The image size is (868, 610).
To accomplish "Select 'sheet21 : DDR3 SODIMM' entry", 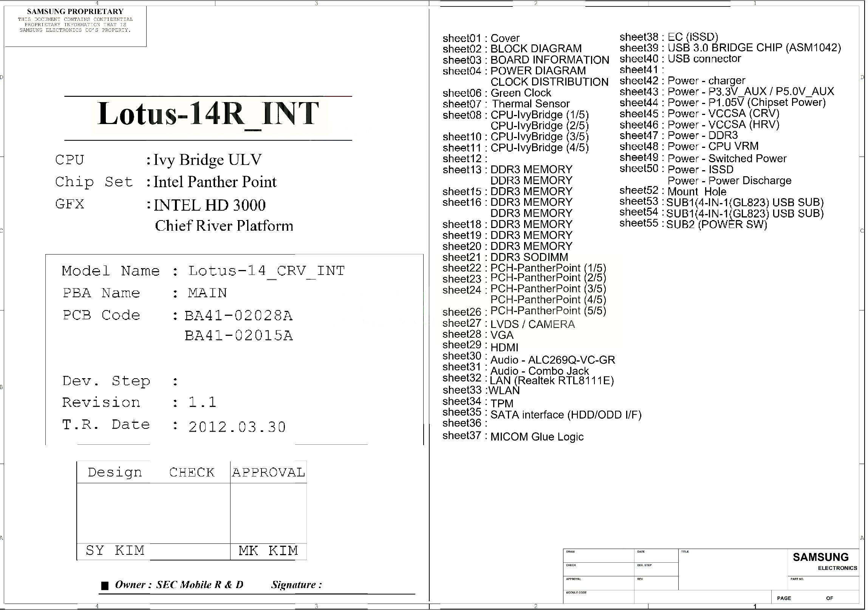I will tap(506, 257).
